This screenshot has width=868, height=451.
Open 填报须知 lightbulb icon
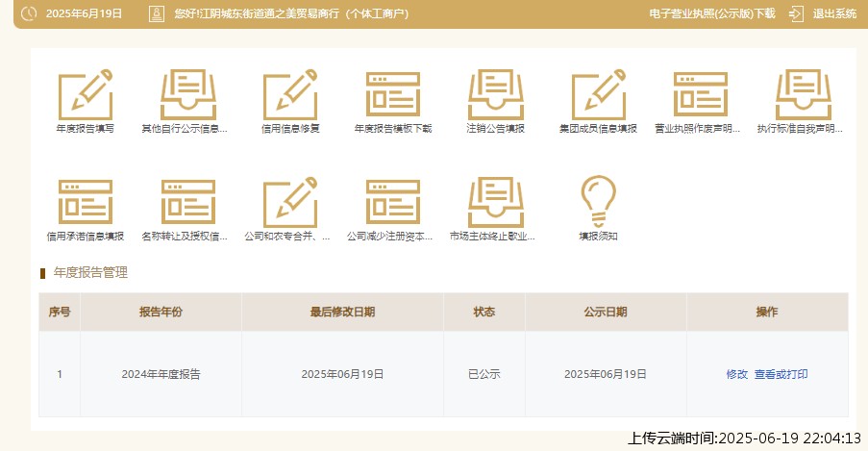click(599, 202)
